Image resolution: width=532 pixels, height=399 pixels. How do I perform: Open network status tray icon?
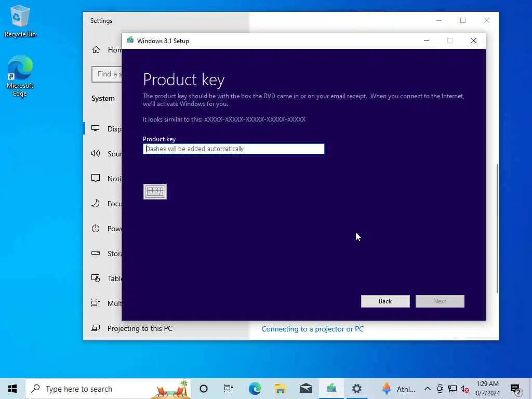[453, 389]
